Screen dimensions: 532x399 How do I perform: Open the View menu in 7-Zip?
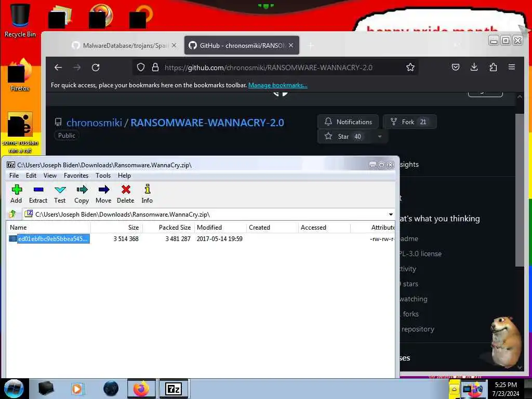point(50,176)
